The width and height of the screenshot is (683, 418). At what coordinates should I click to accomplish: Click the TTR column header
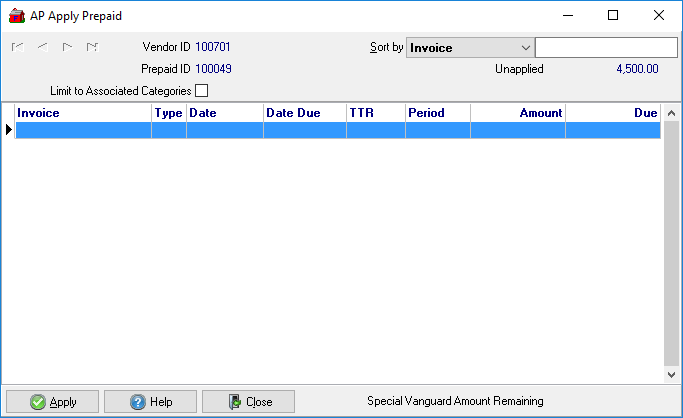point(375,113)
